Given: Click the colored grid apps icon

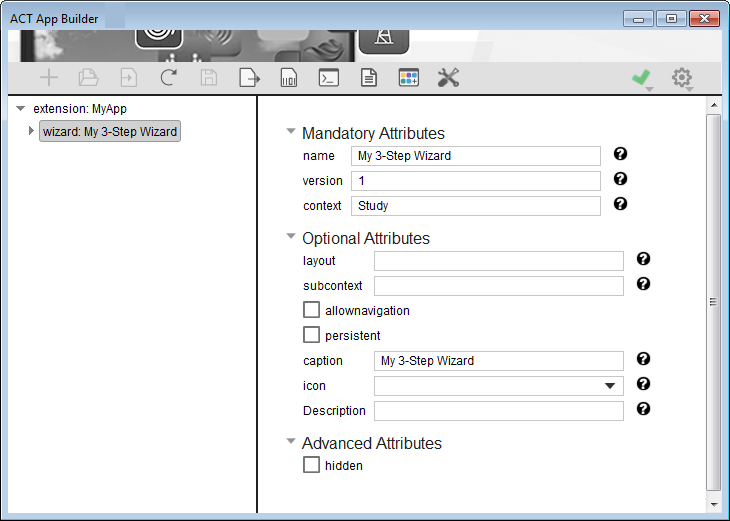Looking at the screenshot, I should pos(409,78).
